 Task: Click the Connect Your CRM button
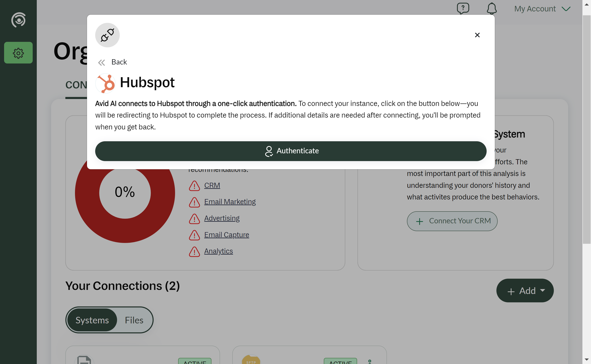coord(452,221)
